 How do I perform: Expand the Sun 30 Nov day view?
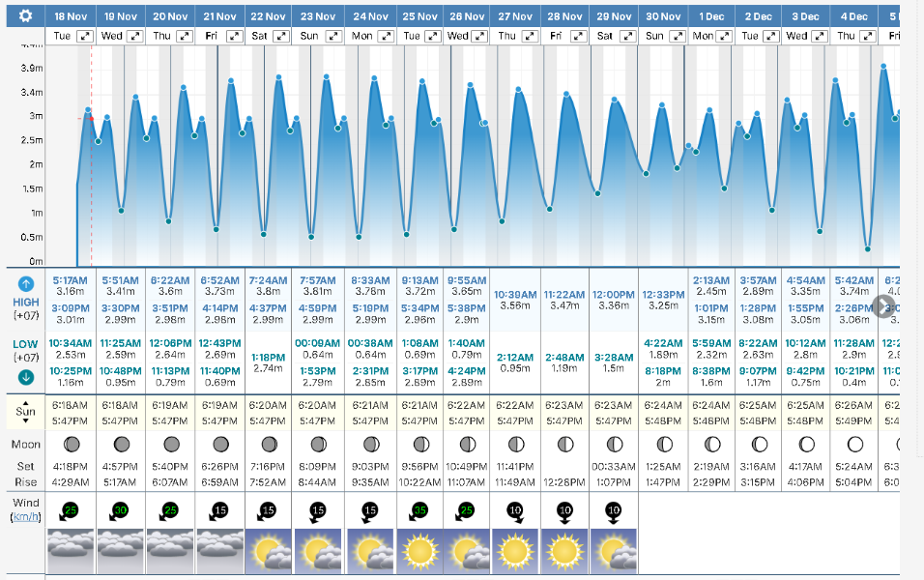pos(678,36)
